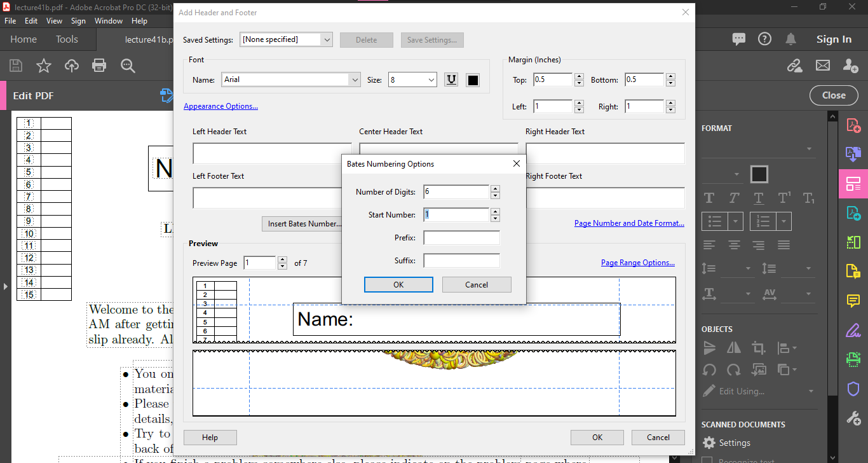Expand the bullet list dropdown arrow

pos(736,221)
